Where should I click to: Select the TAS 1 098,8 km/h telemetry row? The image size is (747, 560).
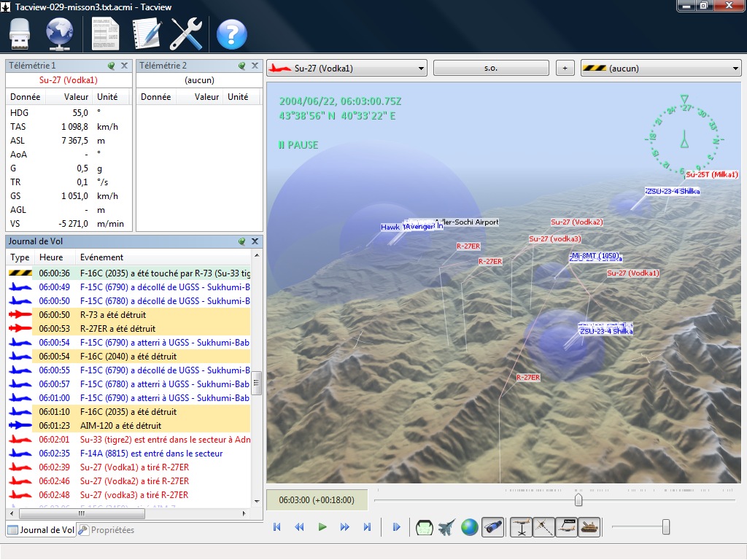69,127
